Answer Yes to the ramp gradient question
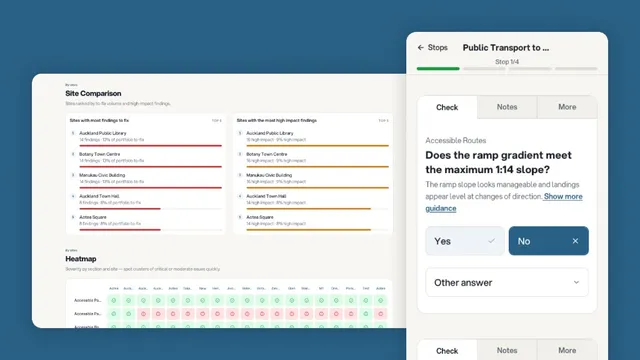 point(465,241)
